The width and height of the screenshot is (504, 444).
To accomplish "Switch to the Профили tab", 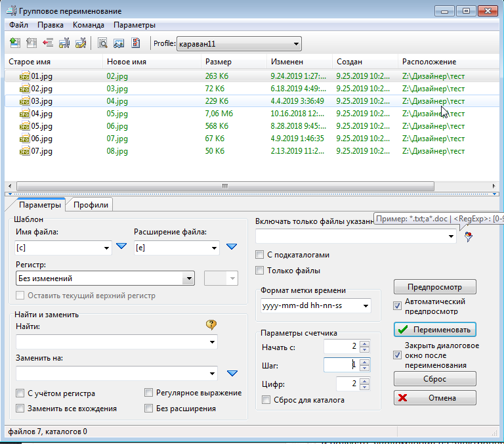I will click(x=91, y=205).
